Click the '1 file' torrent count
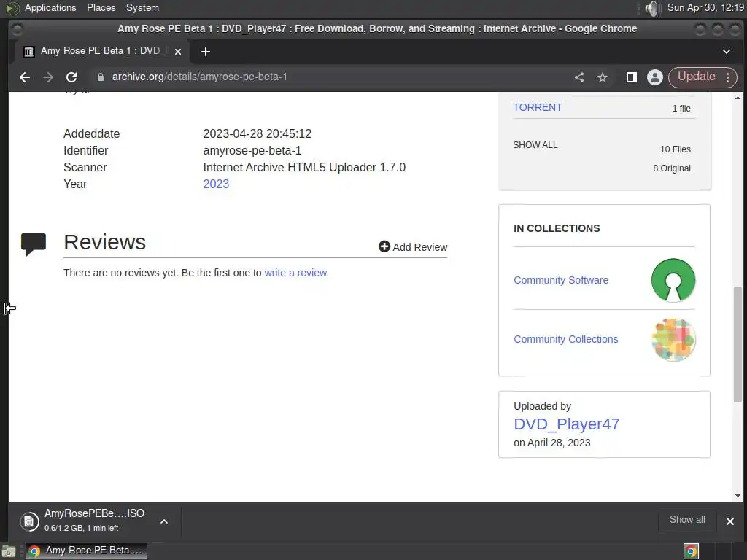747x560 pixels. [x=681, y=109]
